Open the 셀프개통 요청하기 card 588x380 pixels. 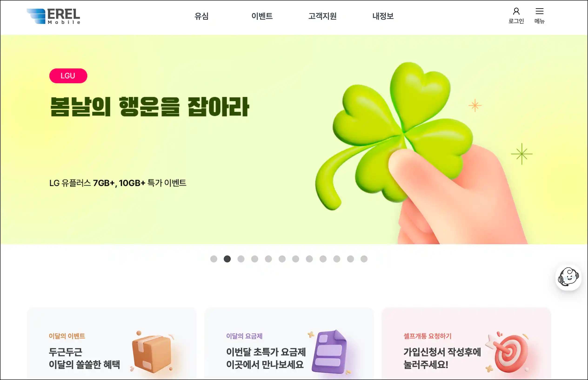466,343
